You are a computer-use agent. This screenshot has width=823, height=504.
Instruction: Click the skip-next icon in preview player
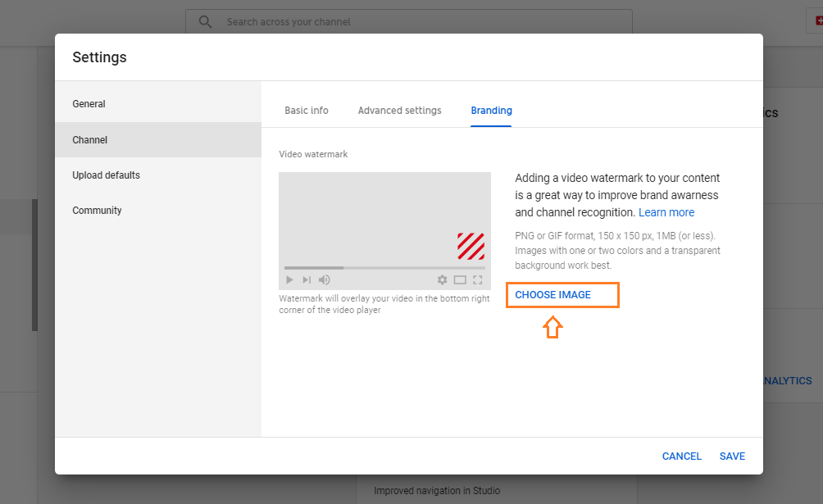[x=307, y=280]
